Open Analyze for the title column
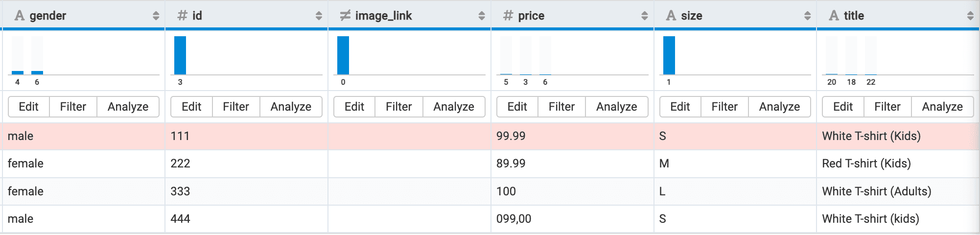980x235 pixels. (x=942, y=107)
